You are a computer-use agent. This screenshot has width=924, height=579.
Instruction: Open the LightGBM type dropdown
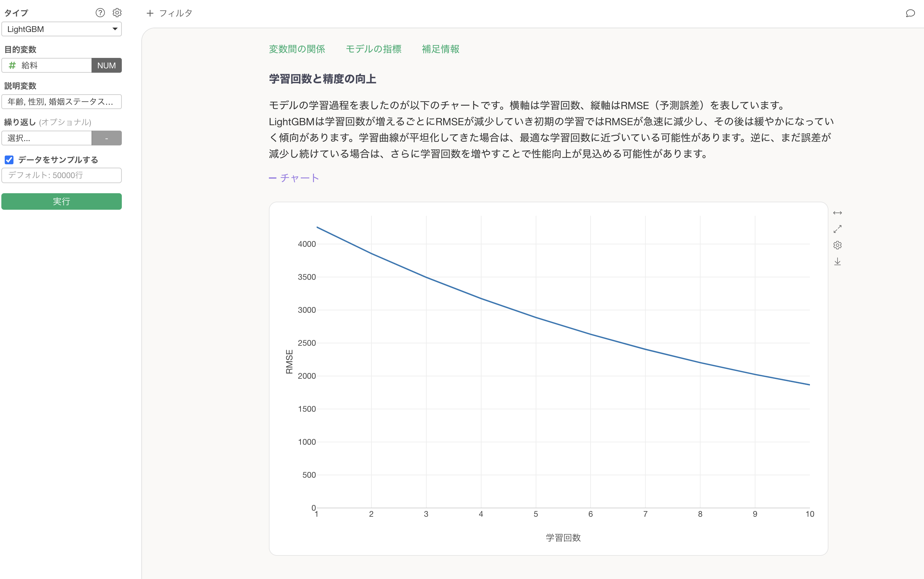pos(61,29)
